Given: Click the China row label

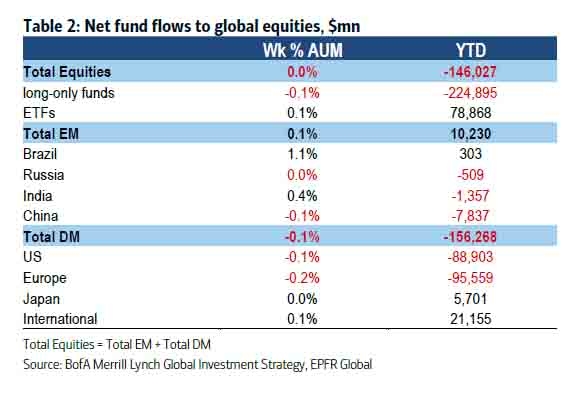Looking at the screenshot, I should [x=41, y=216].
